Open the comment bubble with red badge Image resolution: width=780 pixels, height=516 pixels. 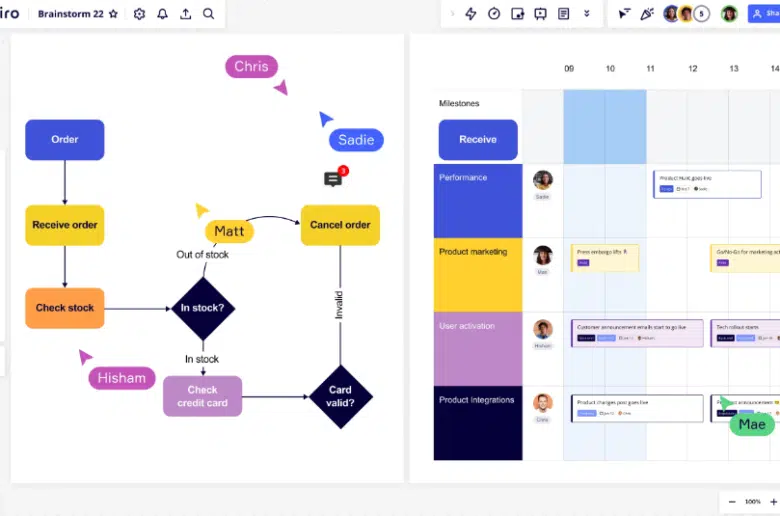(334, 179)
